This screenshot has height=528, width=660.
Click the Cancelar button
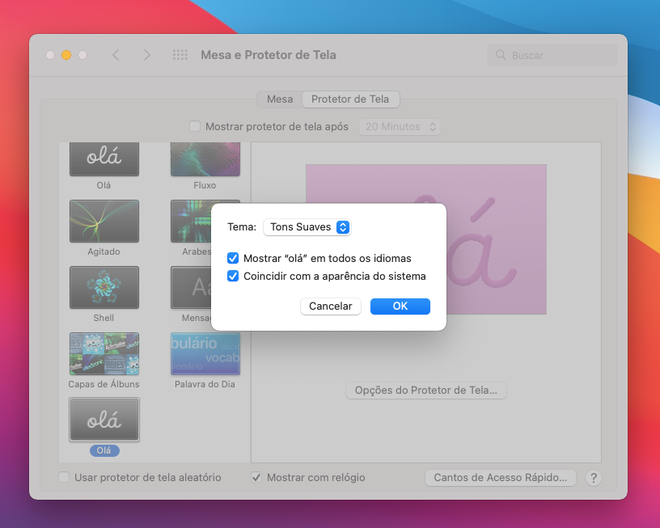tap(330, 306)
